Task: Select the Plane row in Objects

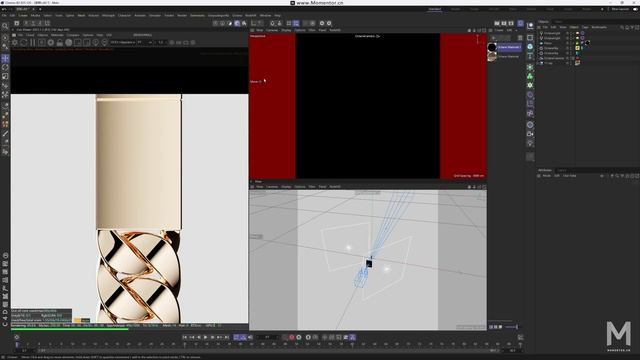Action: click(x=548, y=43)
